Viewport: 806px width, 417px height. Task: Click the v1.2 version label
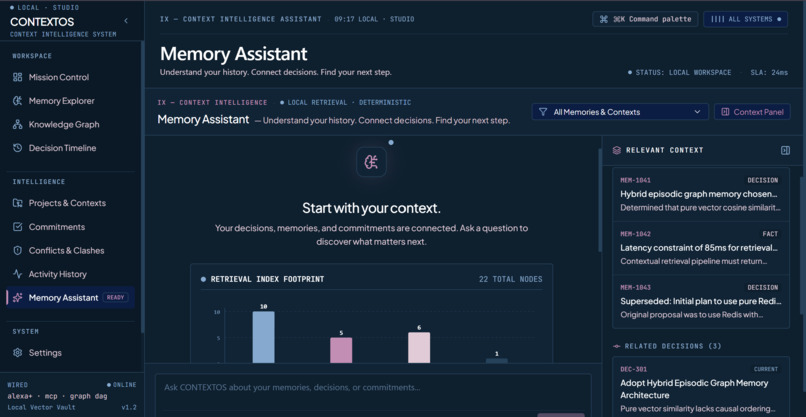pyautogui.click(x=129, y=407)
